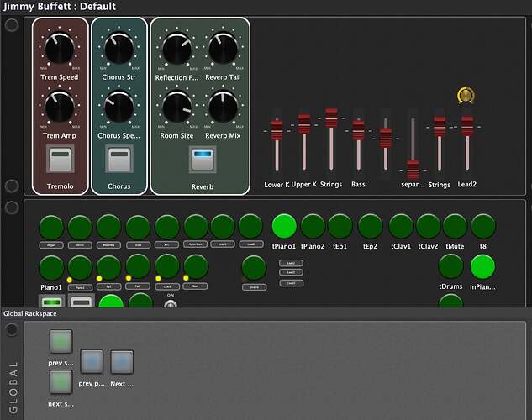This screenshot has width=532, height=420.
Task: Click the lit mPian... pad
Action: click(482, 267)
